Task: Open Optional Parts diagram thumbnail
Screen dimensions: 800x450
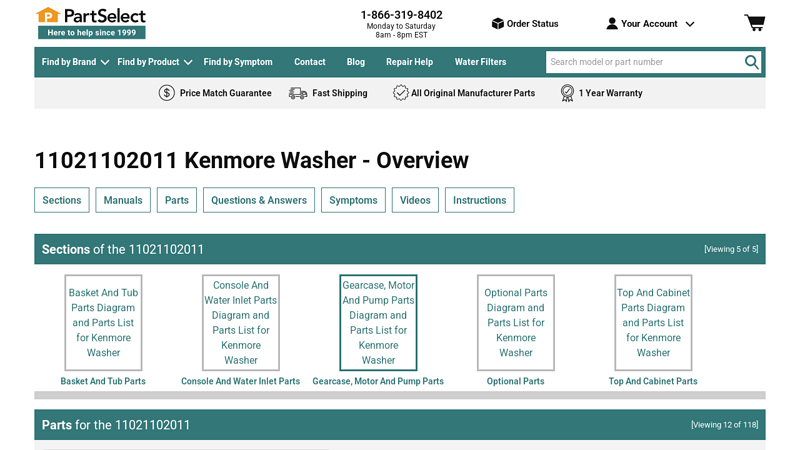Action: (516, 322)
